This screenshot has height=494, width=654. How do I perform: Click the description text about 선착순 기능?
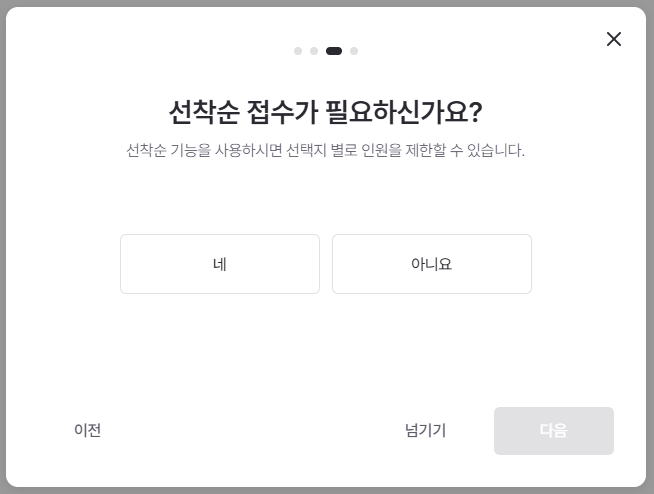coord(326,151)
